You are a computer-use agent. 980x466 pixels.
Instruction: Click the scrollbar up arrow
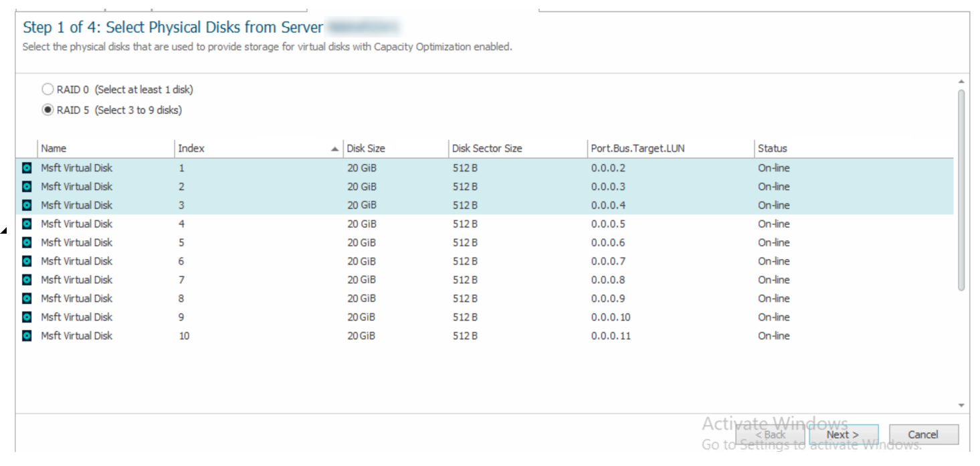coord(961,82)
